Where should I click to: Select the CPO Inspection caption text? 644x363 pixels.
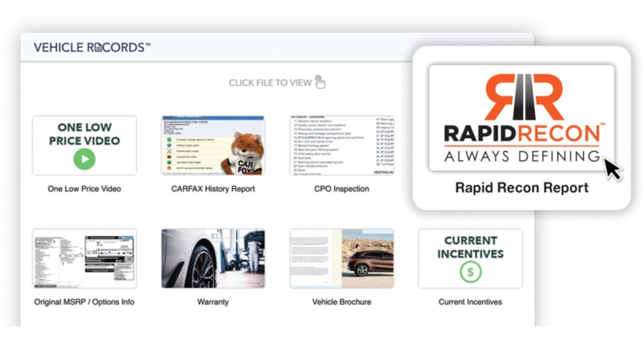342,189
